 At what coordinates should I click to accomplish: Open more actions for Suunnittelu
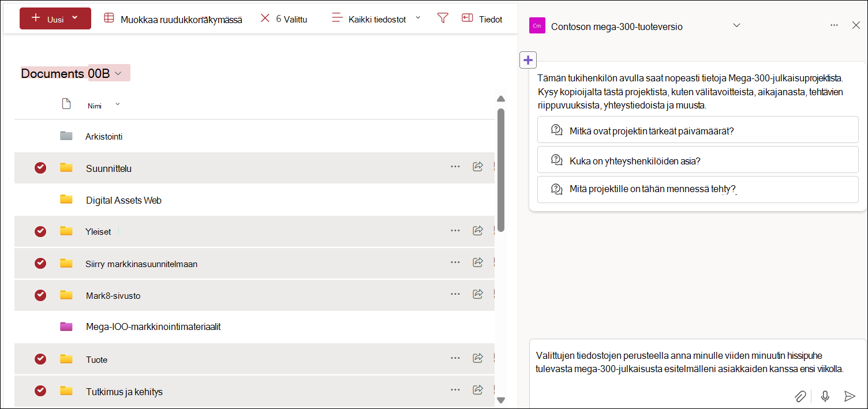pyautogui.click(x=455, y=167)
